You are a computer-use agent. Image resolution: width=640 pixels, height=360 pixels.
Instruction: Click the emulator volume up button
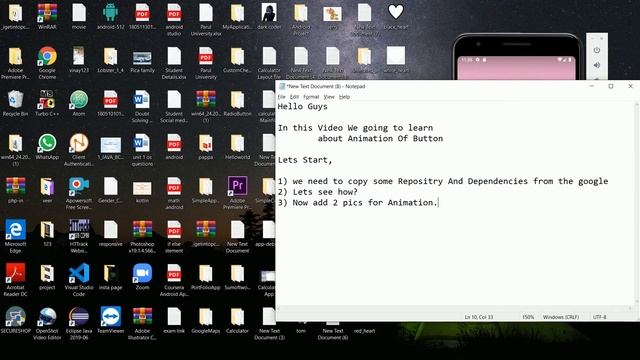click(x=597, y=65)
